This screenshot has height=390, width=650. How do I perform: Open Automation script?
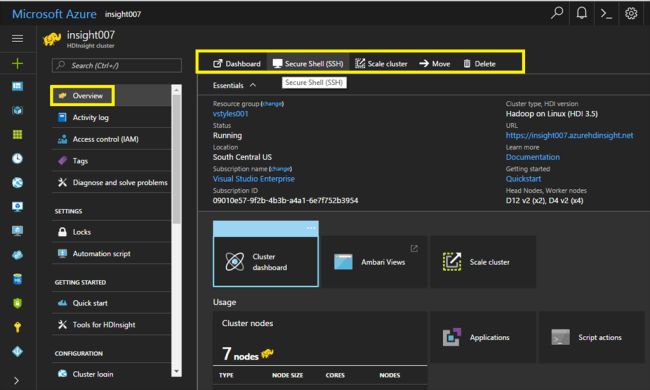pos(111,254)
